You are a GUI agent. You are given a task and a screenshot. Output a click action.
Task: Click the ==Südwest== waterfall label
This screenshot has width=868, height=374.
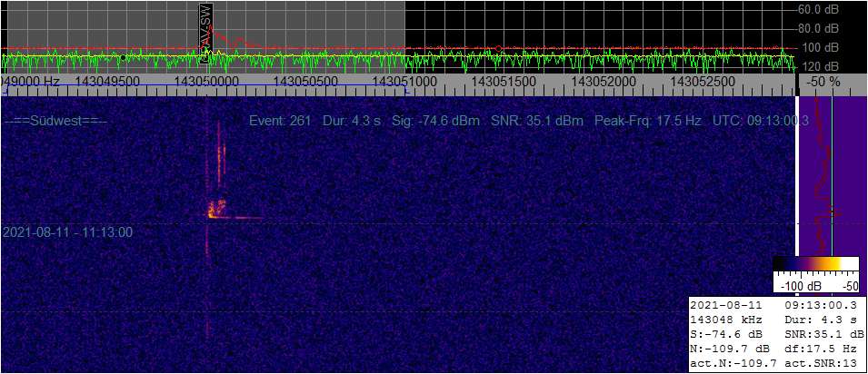[55, 121]
